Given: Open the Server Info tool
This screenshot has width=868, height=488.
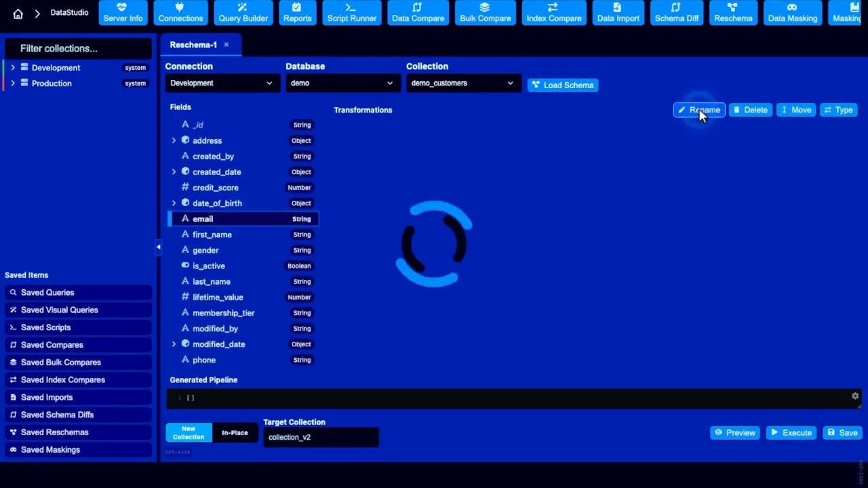Looking at the screenshot, I should point(123,13).
